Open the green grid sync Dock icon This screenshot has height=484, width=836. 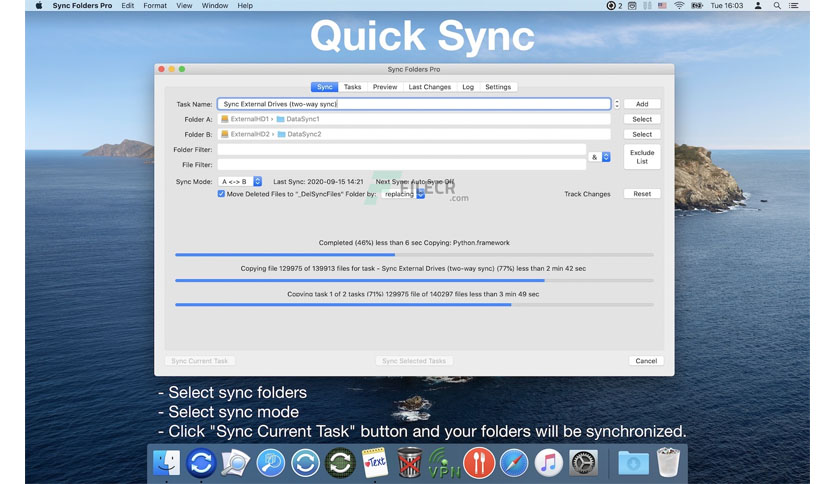[x=340, y=463]
